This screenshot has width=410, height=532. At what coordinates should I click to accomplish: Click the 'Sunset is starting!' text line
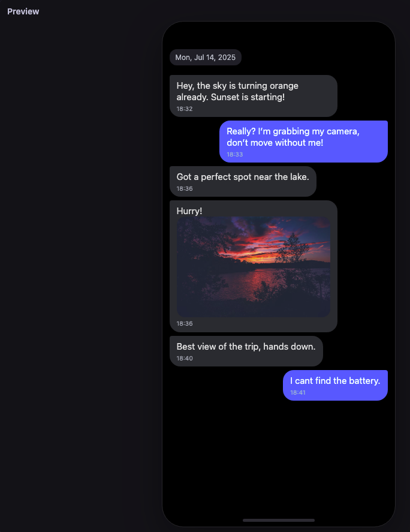tap(248, 97)
